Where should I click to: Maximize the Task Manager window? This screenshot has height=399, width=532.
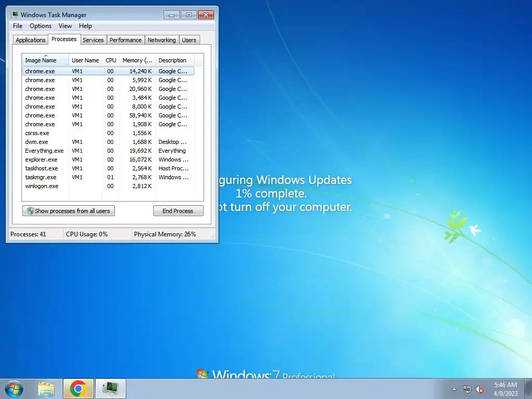coord(189,15)
